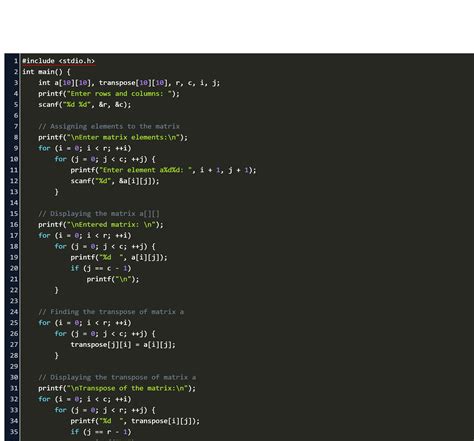Click the 'Transpose of the matrix' printf line
The image size is (474, 441).
[x=117, y=388]
